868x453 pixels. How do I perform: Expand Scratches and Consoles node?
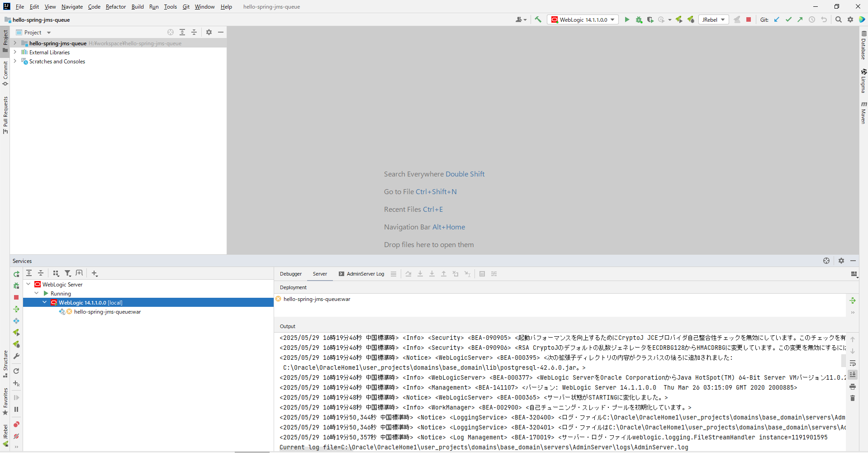click(x=15, y=61)
